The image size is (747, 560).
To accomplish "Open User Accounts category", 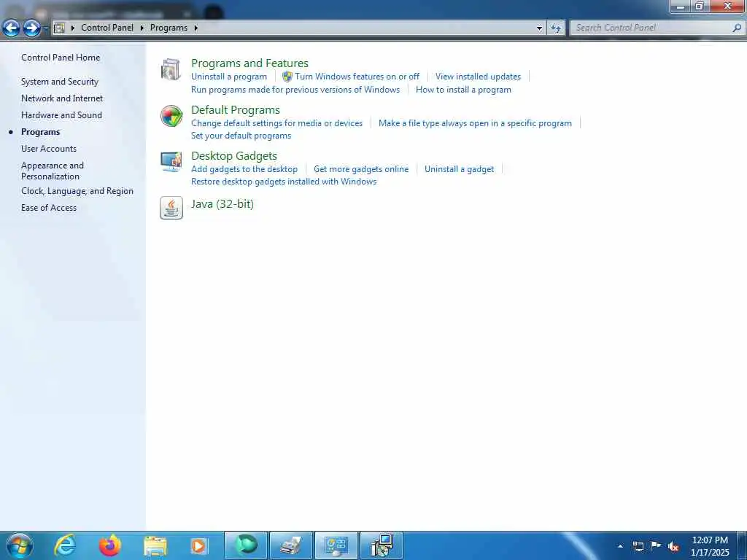I will [49, 149].
